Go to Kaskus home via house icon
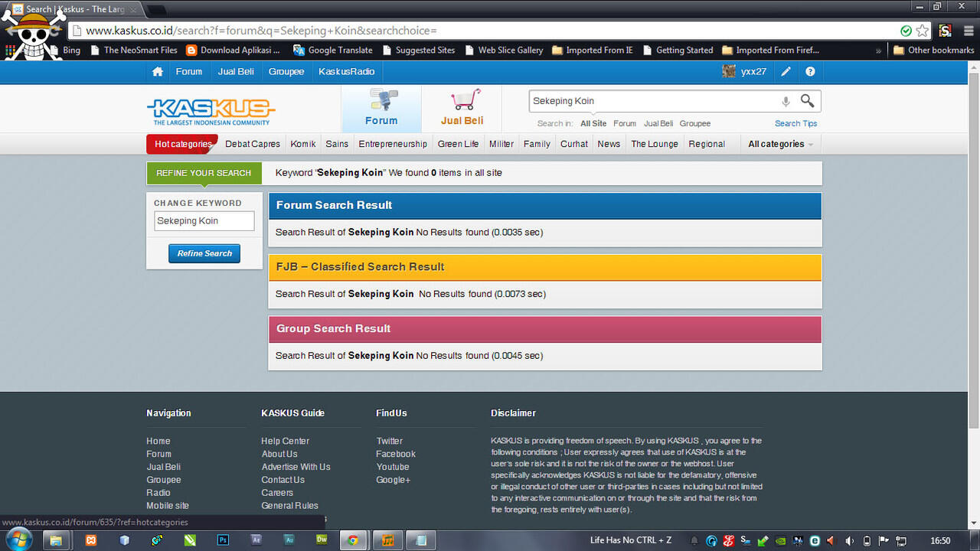This screenshot has width=980, height=551. click(x=158, y=71)
